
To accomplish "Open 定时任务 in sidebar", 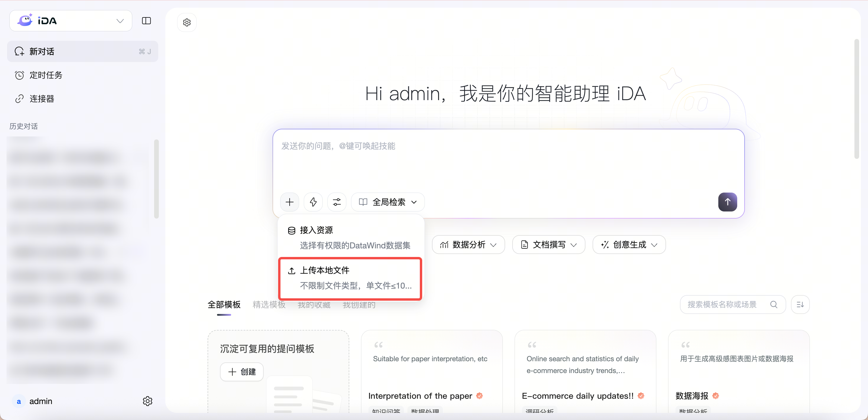I will (x=83, y=75).
